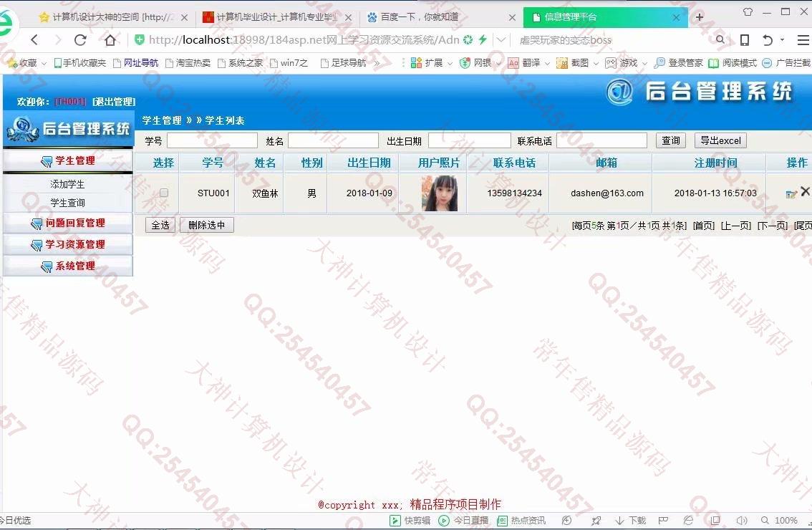Expand the 系统管理 sidebar menu
This screenshot has height=530, width=812.
(68, 266)
